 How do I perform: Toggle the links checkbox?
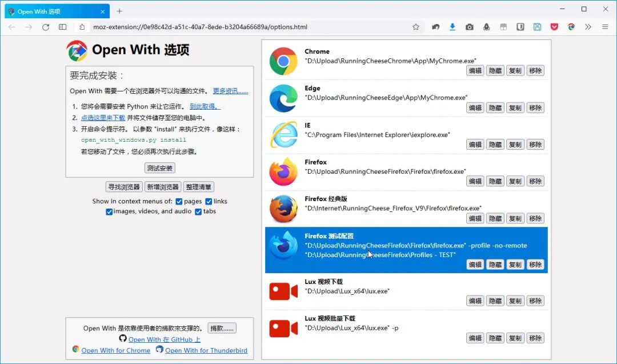click(x=209, y=202)
